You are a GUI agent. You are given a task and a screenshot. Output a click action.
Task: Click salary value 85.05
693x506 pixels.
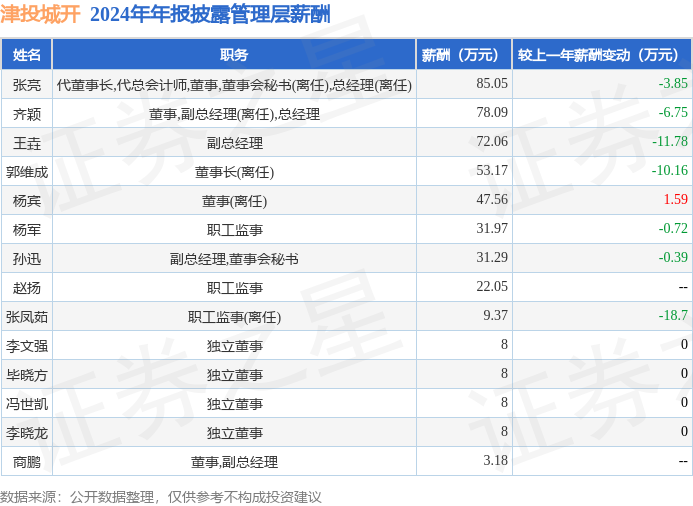click(492, 83)
